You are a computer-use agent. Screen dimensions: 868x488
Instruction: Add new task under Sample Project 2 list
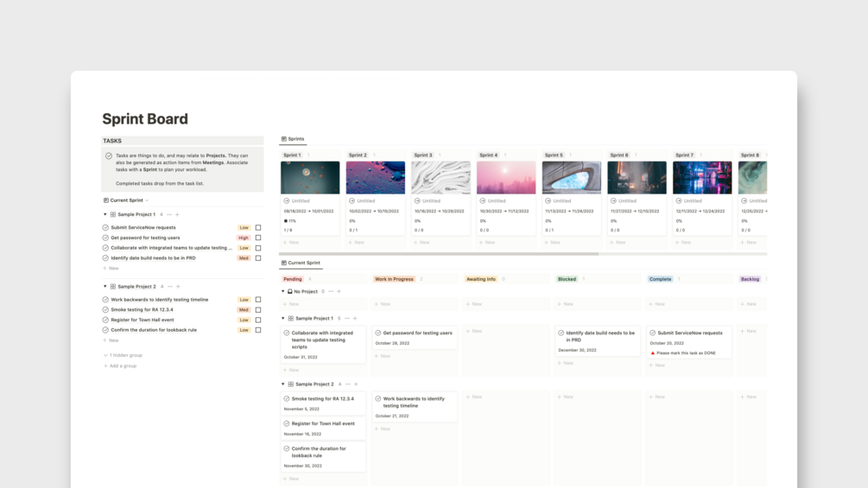[x=111, y=340]
